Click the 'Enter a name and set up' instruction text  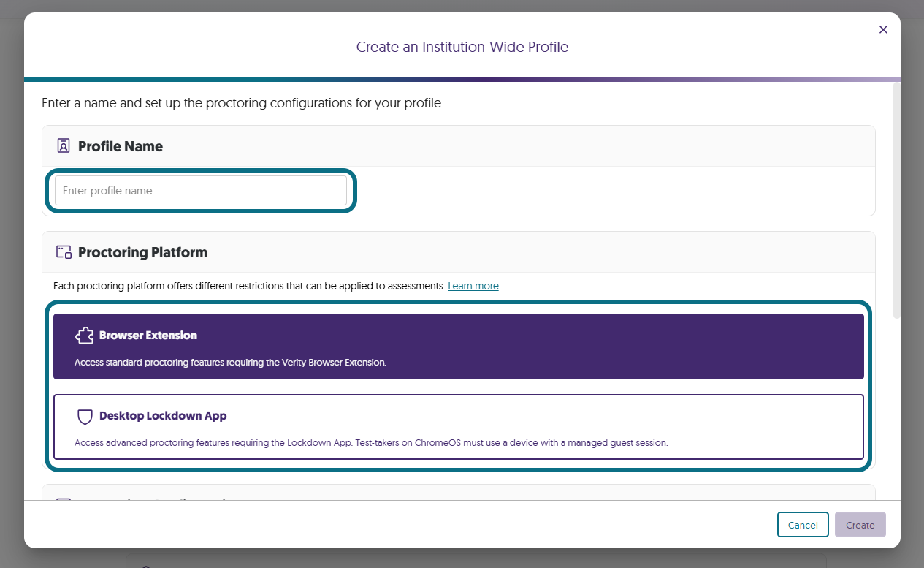click(243, 103)
